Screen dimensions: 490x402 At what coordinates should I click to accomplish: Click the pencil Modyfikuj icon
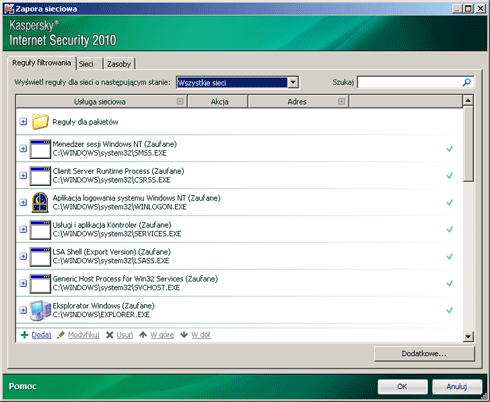(61, 335)
